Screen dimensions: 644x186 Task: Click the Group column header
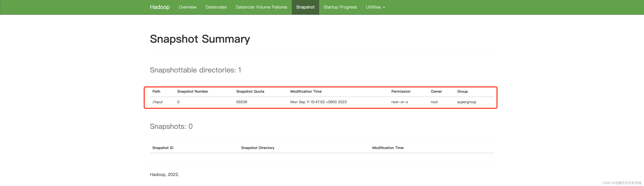(x=462, y=91)
